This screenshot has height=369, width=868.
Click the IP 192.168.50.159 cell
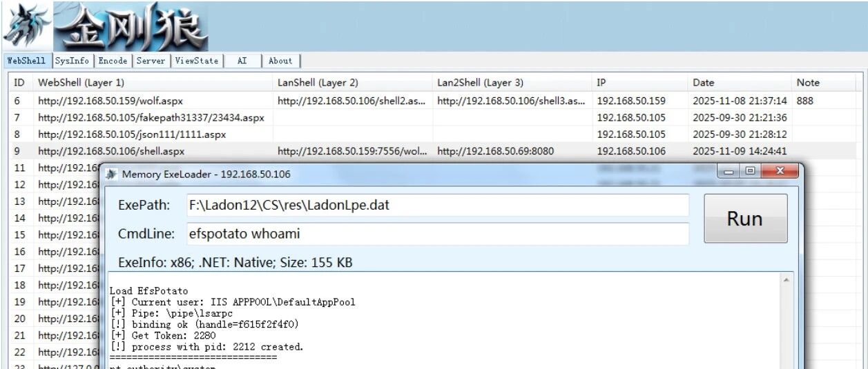pyautogui.click(x=631, y=101)
